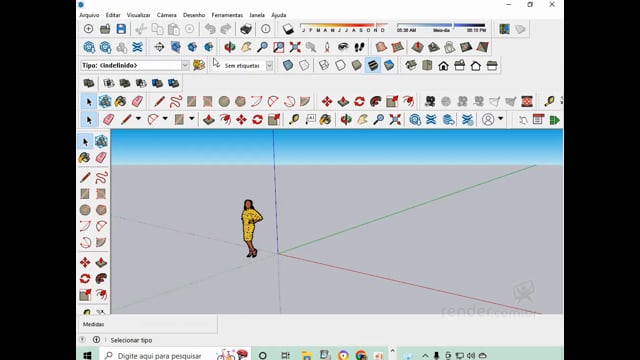Open the Tipo indefinido combo box
Viewport: 640px width, 360px height.
click(135, 65)
